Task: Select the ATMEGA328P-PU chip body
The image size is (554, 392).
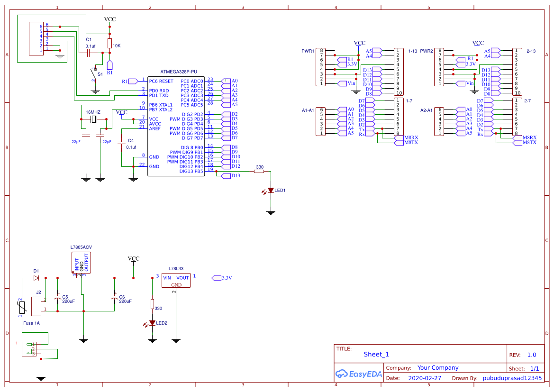Action: click(175, 126)
